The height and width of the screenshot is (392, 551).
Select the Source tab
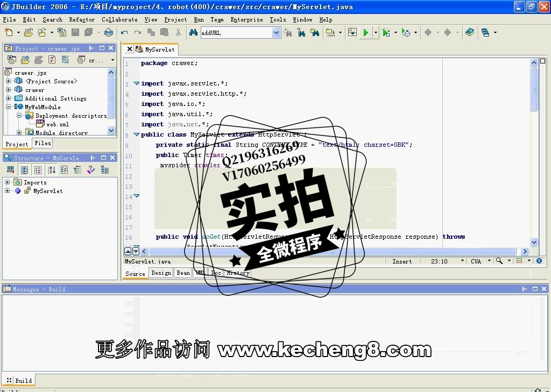[135, 274]
